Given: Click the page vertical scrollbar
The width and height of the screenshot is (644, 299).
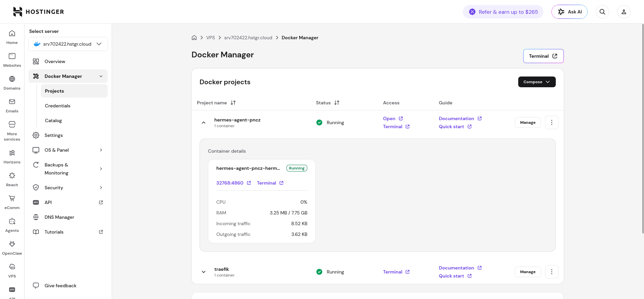Looking at the screenshot, I should point(643,129).
